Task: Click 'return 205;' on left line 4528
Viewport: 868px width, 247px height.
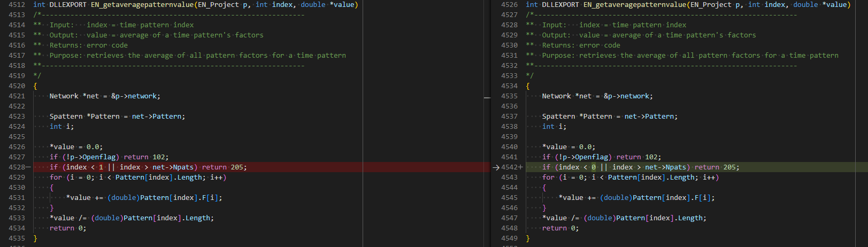Action: pos(224,167)
